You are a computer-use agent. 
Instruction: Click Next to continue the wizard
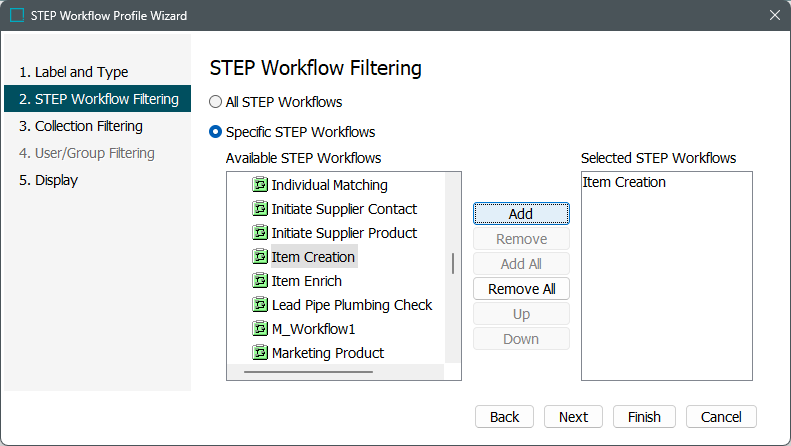pos(573,417)
